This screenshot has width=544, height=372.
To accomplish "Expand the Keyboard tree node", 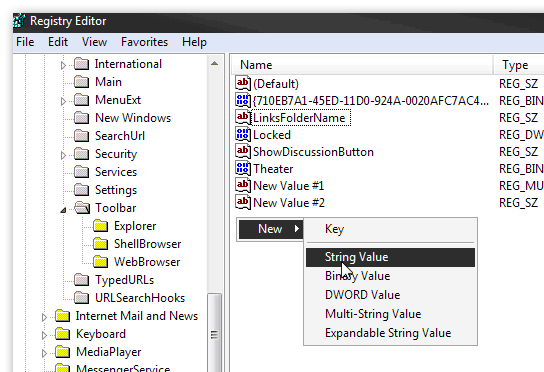I will point(44,335).
